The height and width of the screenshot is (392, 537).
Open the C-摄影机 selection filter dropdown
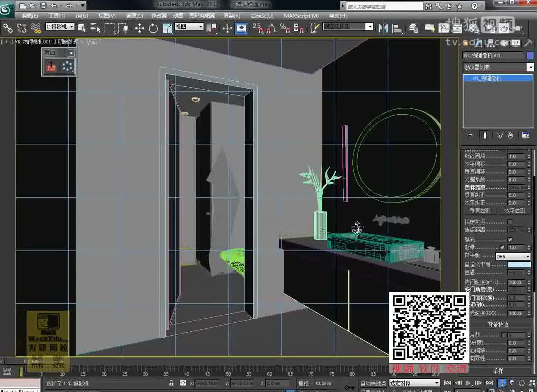tap(60, 26)
